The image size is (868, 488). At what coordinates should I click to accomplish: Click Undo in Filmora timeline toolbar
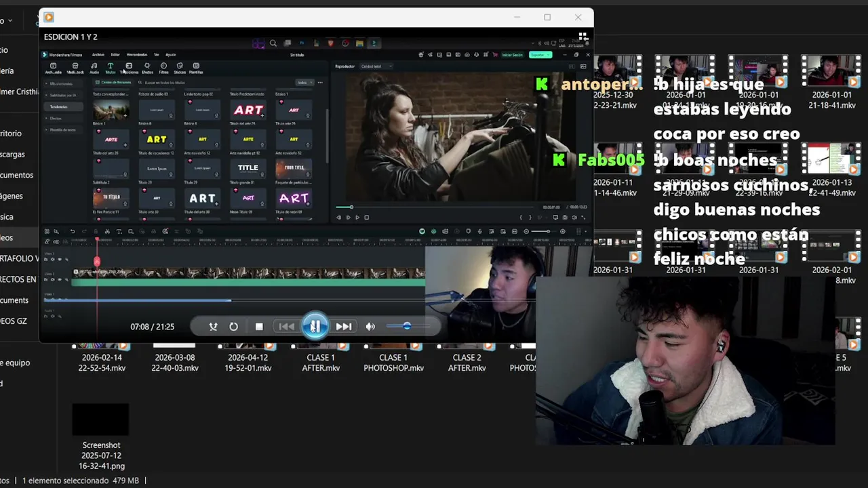point(73,231)
